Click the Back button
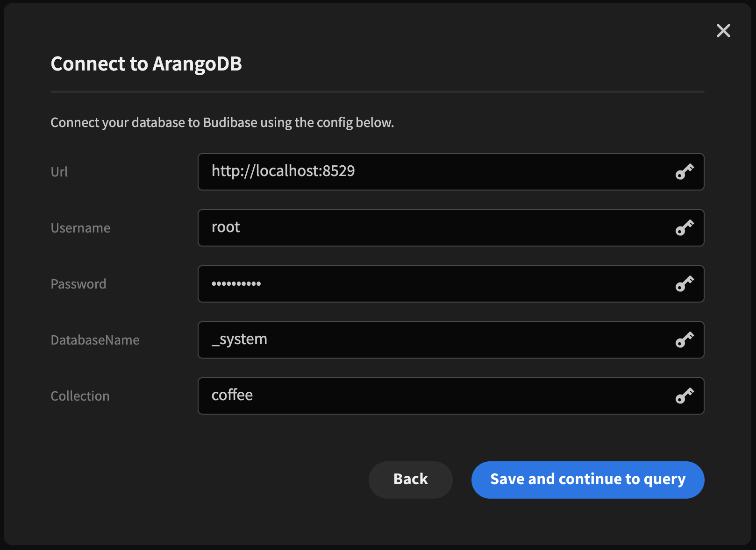Screen dimensions: 756x550 411,479
